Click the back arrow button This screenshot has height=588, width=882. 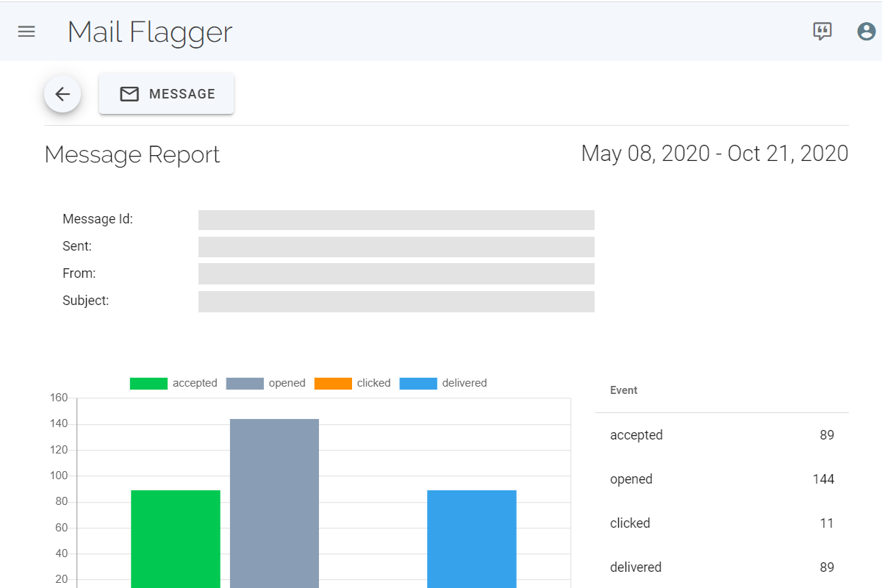62,94
